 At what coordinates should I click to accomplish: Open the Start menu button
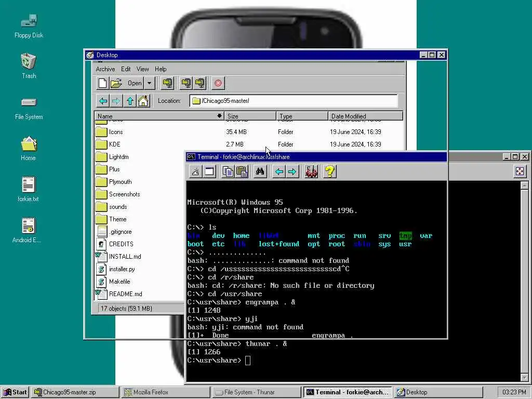point(15,392)
